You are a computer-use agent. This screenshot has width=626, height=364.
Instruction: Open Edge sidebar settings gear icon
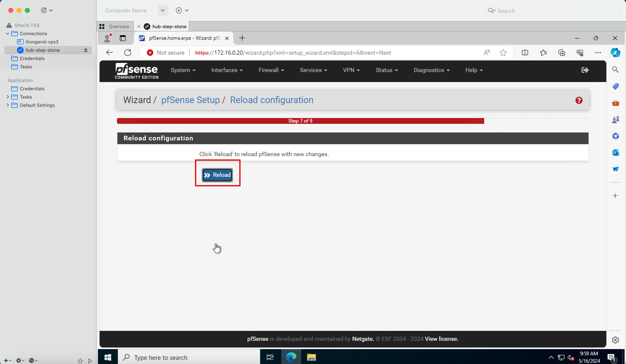coord(615,340)
